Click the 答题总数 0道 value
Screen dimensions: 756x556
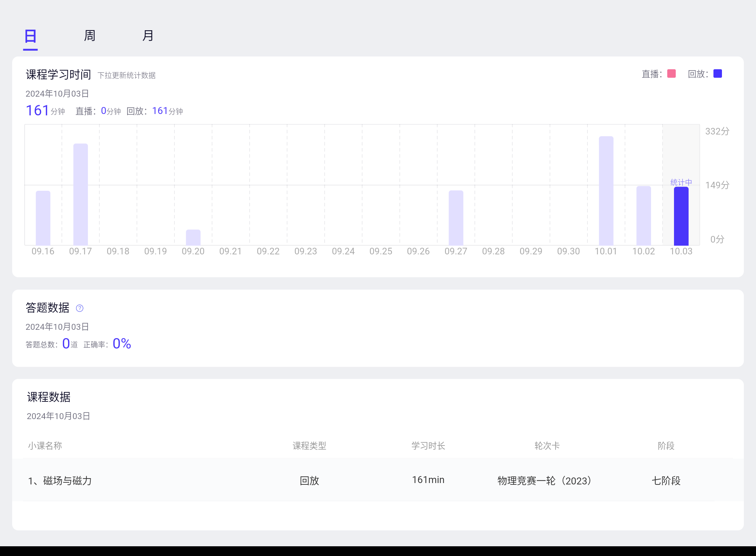pos(52,344)
